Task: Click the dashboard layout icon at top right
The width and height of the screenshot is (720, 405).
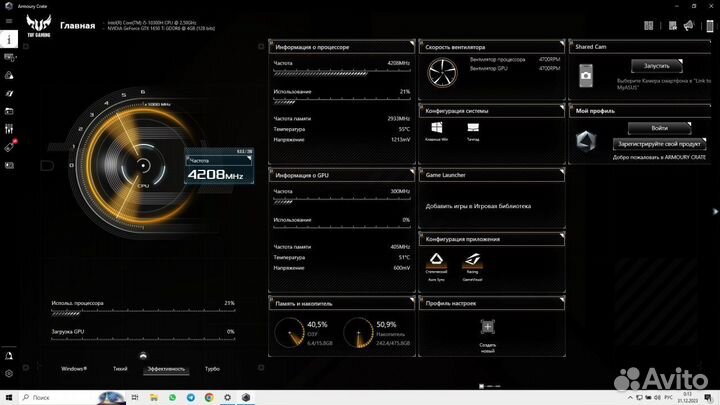Action: pyautogui.click(x=648, y=26)
